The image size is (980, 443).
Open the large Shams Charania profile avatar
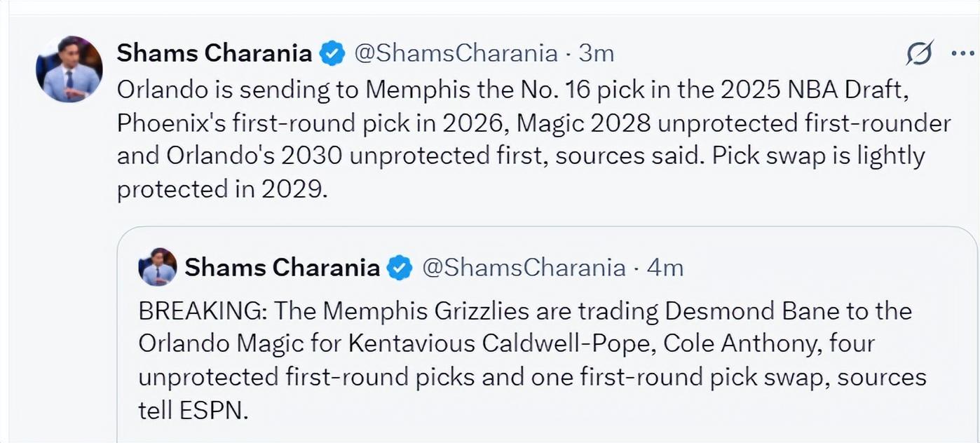click(69, 69)
